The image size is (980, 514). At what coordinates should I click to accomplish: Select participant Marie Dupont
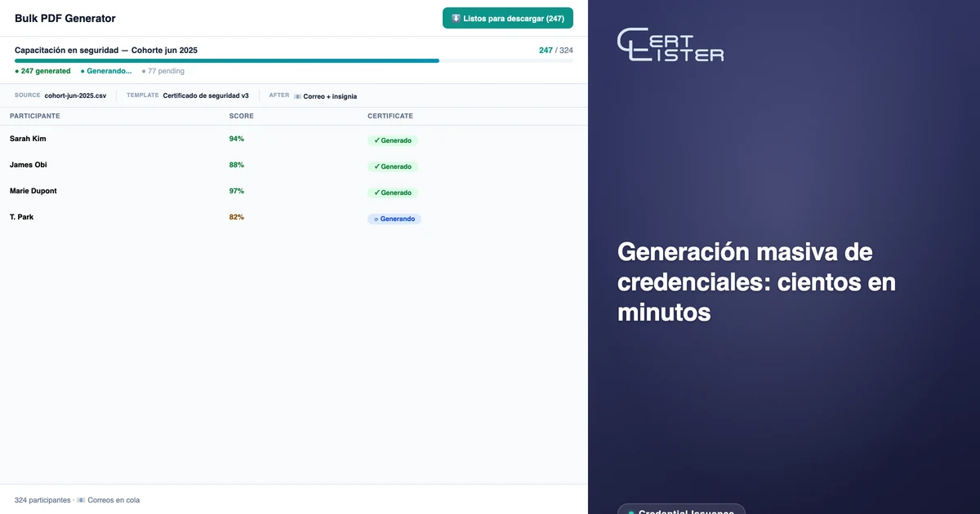[x=33, y=191]
